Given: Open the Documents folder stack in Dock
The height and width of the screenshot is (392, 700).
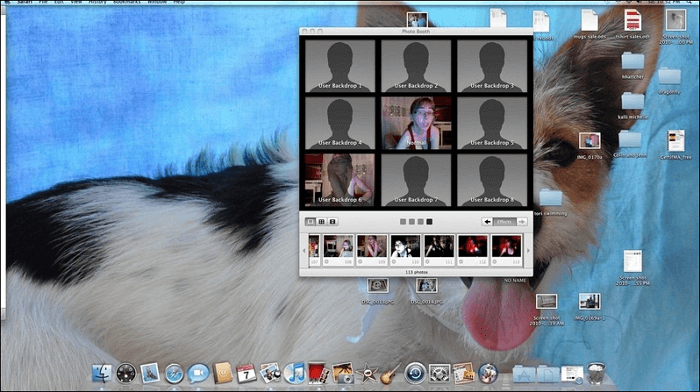Looking at the screenshot, I should [548, 374].
